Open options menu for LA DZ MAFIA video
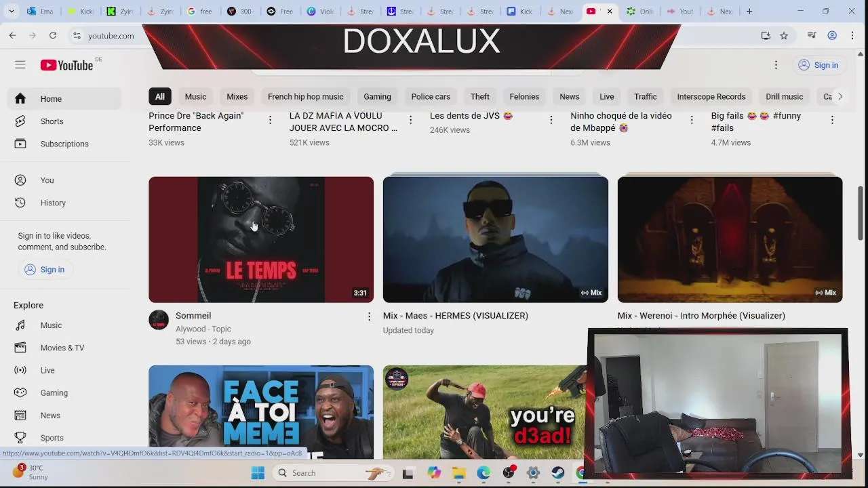Image resolution: width=868 pixels, height=488 pixels. 410,120
